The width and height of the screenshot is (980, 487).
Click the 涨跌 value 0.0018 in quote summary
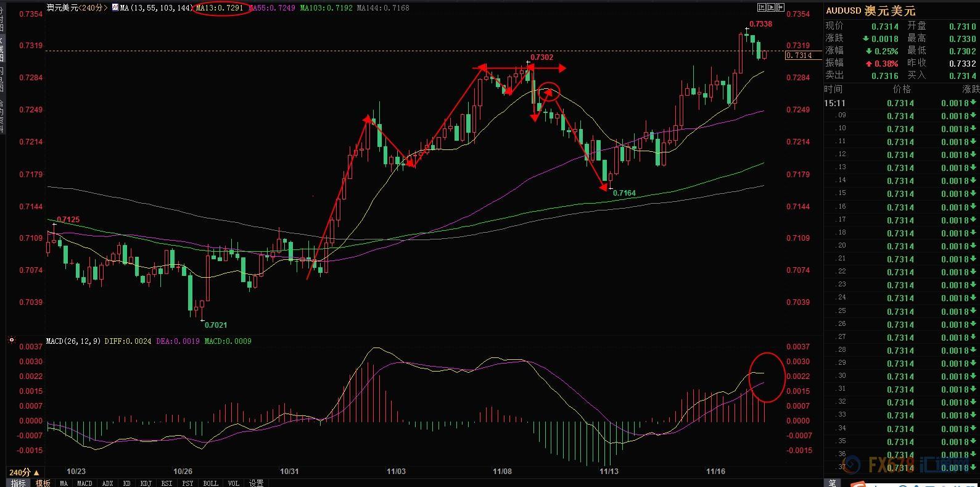coord(885,39)
